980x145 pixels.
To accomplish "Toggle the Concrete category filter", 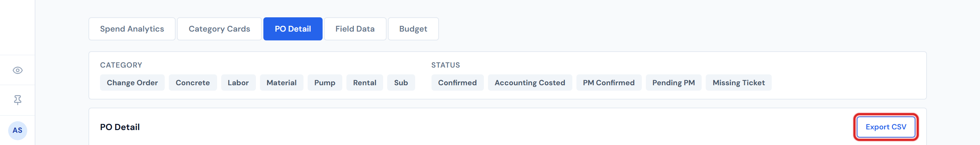I will click(x=193, y=83).
